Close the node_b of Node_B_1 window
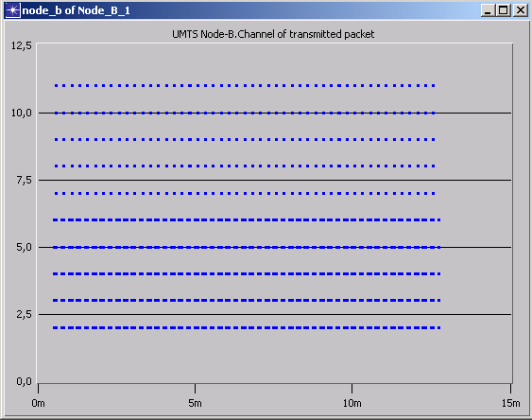The width and height of the screenshot is (532, 420). pyautogui.click(x=520, y=10)
